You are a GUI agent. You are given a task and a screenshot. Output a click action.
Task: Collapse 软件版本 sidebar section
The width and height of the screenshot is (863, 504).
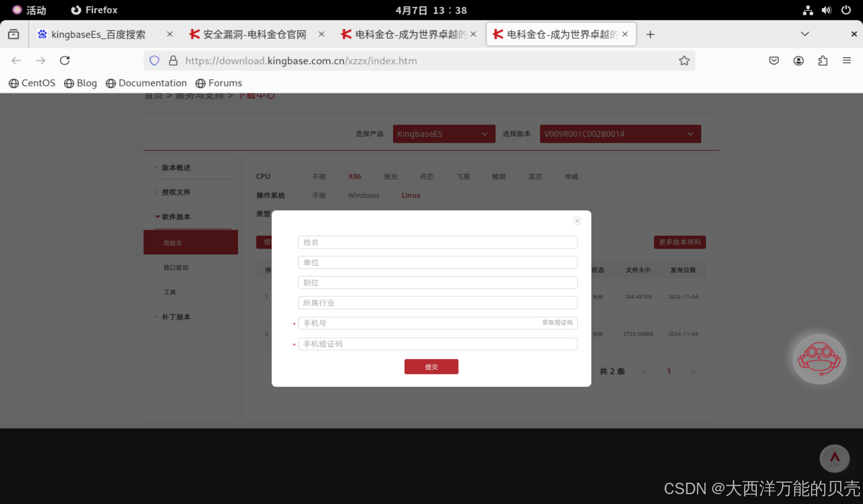[x=176, y=217]
